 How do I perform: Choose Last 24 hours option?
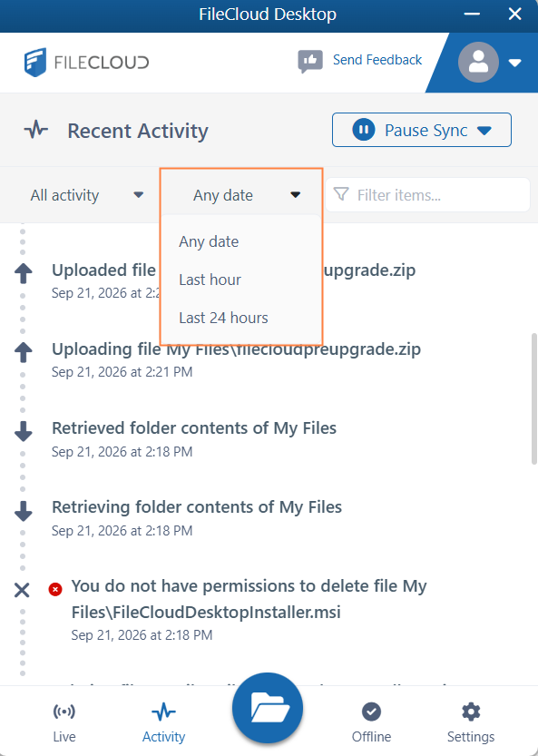(x=224, y=318)
